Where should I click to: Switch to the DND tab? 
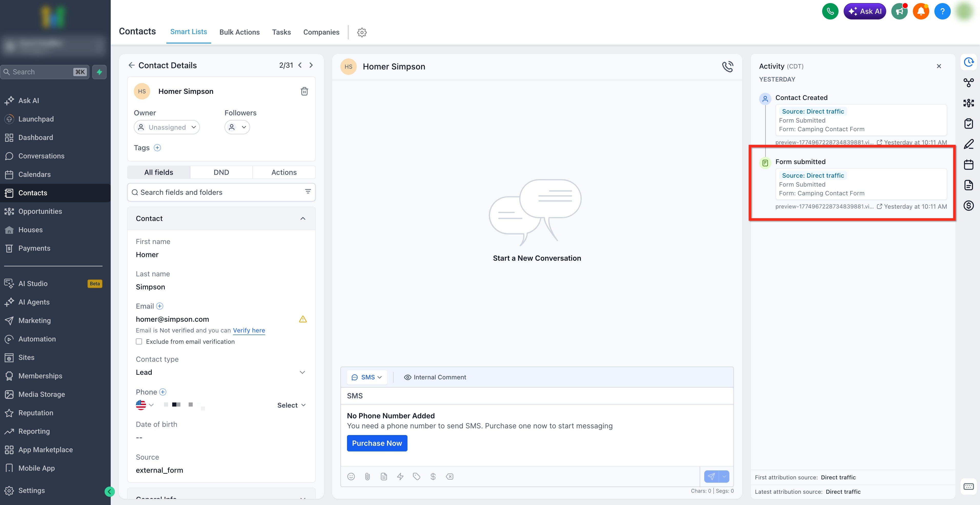pyautogui.click(x=221, y=173)
